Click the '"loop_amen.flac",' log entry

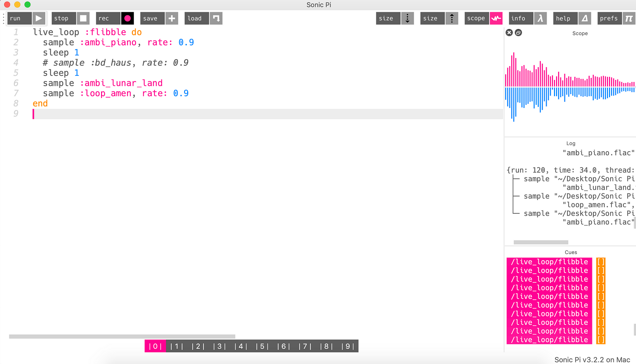click(599, 204)
